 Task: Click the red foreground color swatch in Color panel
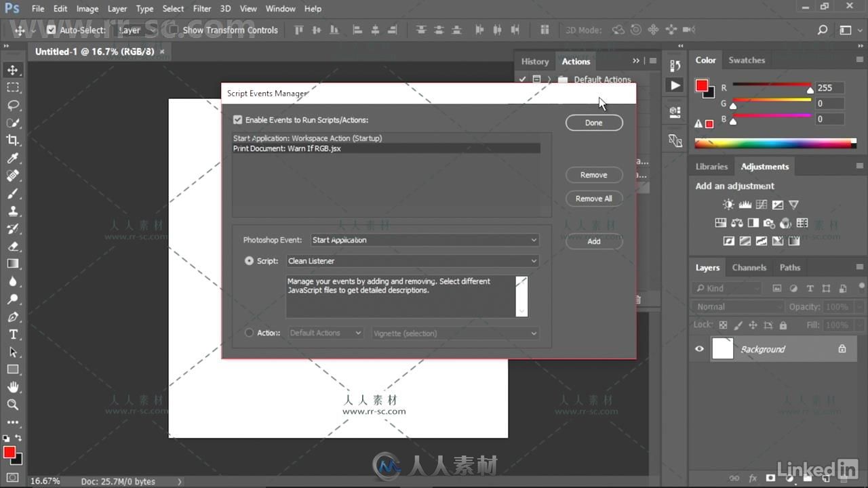(702, 86)
